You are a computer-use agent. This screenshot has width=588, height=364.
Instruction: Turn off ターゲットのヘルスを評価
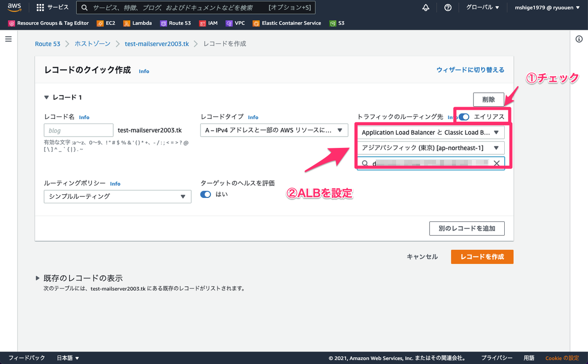tap(205, 194)
